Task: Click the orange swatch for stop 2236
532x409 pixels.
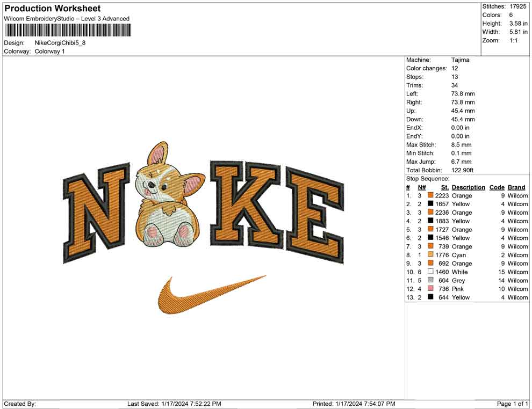Action: click(430, 212)
